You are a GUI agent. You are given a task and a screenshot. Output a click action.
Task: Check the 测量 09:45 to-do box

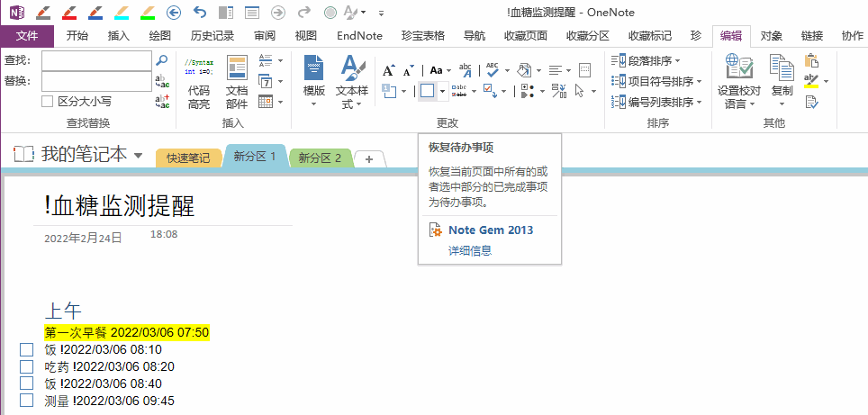pyautogui.click(x=27, y=400)
